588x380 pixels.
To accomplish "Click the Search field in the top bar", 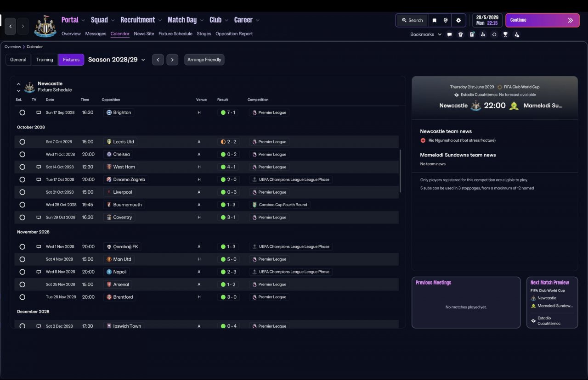I will (x=412, y=20).
